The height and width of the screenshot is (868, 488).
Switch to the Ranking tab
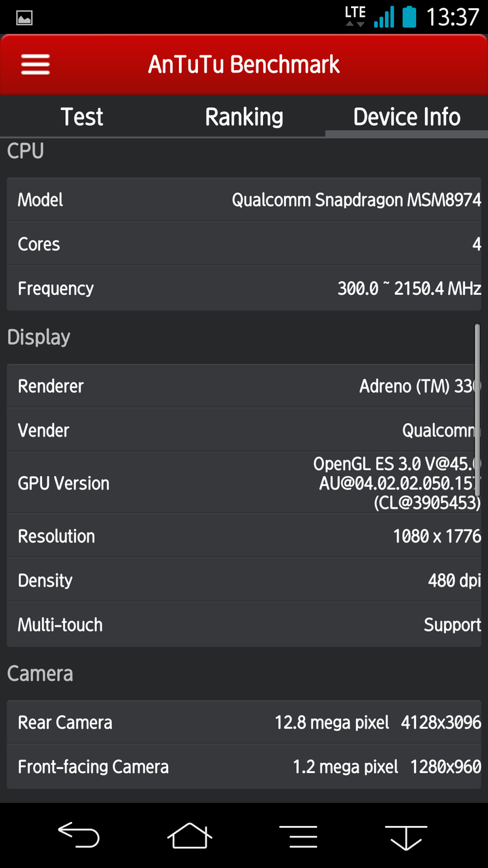(x=244, y=117)
